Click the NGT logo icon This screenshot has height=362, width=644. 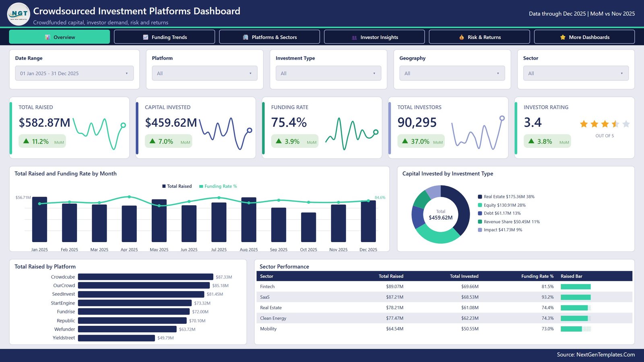[19, 14]
